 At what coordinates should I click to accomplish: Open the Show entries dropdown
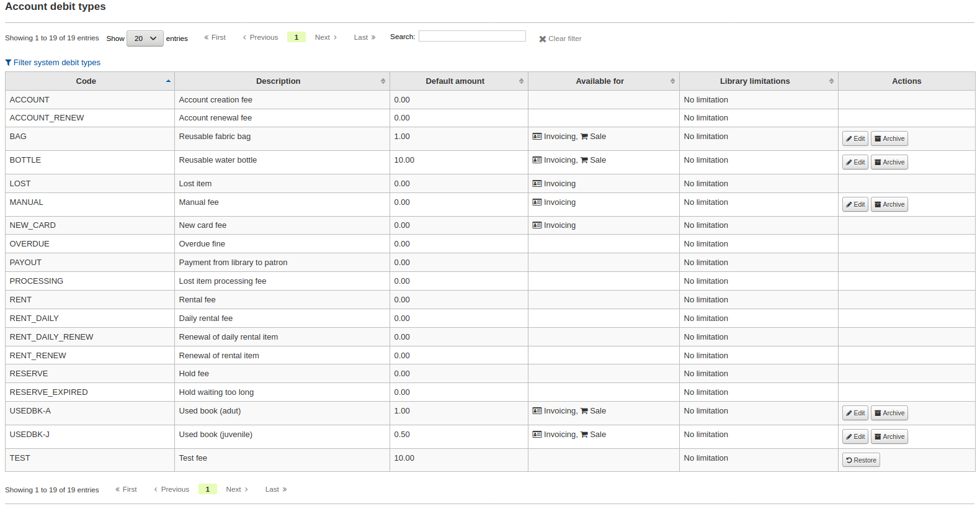pyautogui.click(x=145, y=38)
